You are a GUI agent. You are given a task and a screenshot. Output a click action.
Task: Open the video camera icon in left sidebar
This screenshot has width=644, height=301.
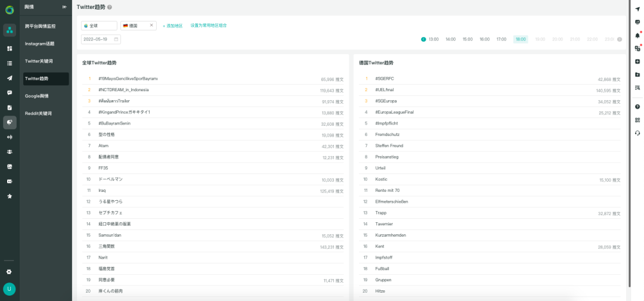point(10,182)
